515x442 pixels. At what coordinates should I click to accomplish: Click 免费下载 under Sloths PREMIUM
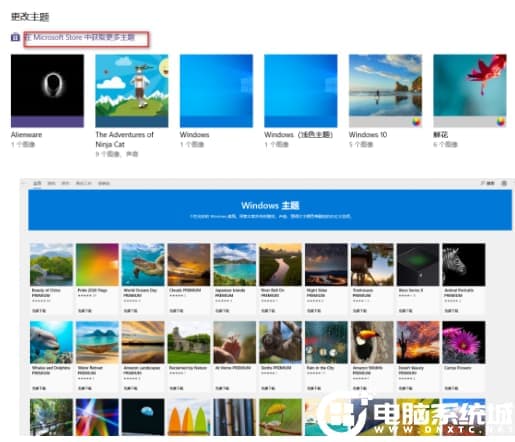[268, 388]
